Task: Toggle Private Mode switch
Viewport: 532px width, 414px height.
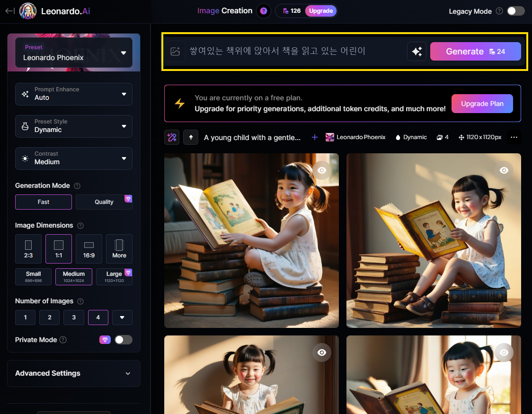Action: [124, 340]
